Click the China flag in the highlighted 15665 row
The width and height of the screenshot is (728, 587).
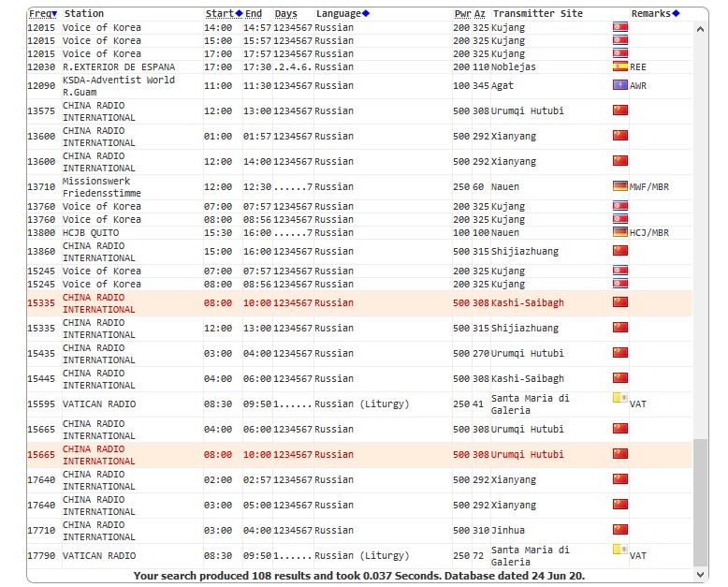tap(620, 454)
